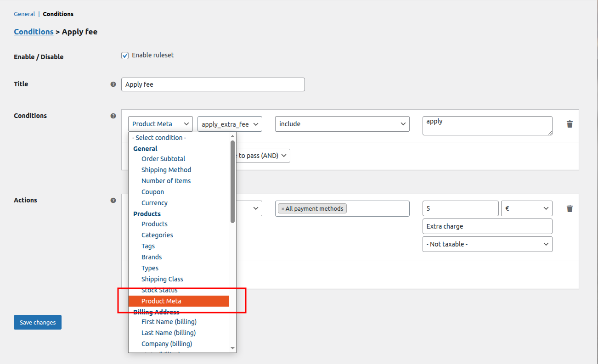Switch to the General tab
Screen dimensions: 598x364
(24, 14)
